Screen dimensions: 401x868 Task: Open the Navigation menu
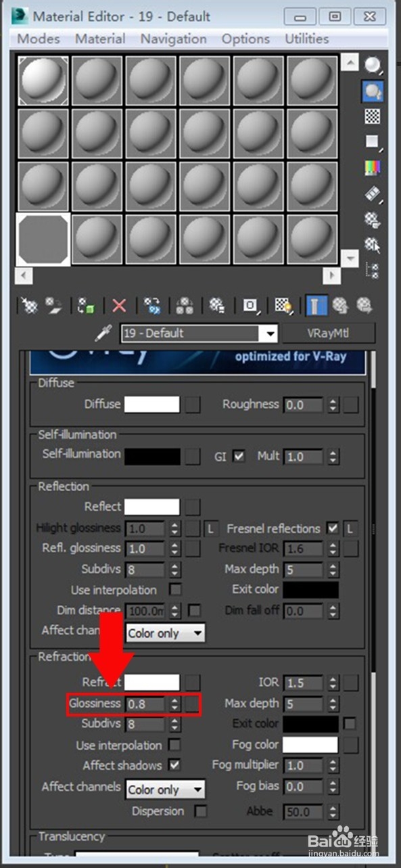tap(174, 39)
